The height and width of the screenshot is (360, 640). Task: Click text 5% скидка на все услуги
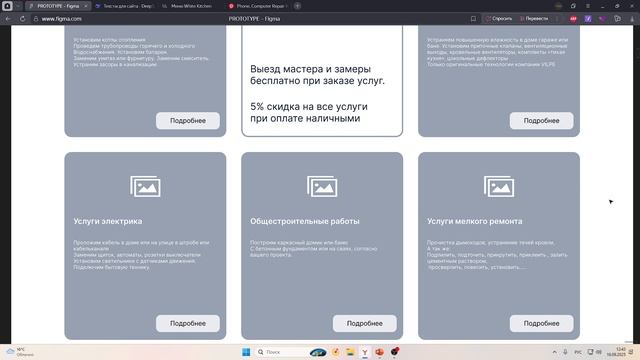pos(309,107)
